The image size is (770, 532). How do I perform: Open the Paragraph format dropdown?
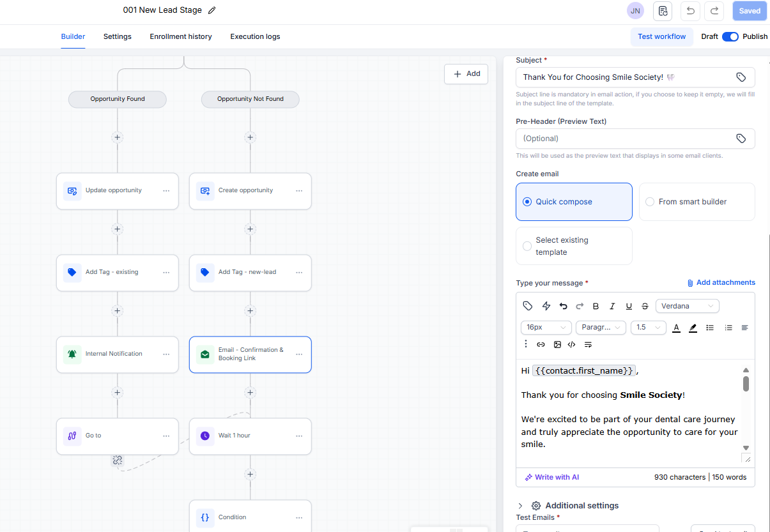pos(601,327)
